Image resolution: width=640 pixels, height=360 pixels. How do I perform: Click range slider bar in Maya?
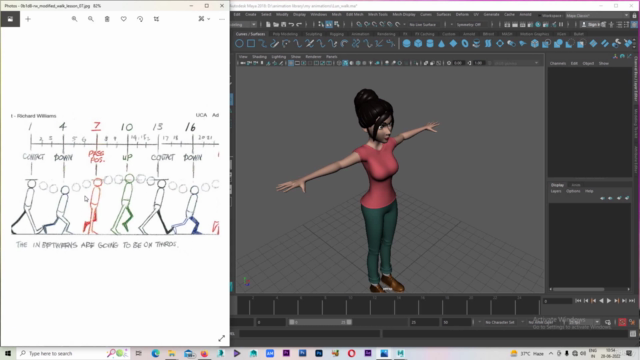(320, 322)
